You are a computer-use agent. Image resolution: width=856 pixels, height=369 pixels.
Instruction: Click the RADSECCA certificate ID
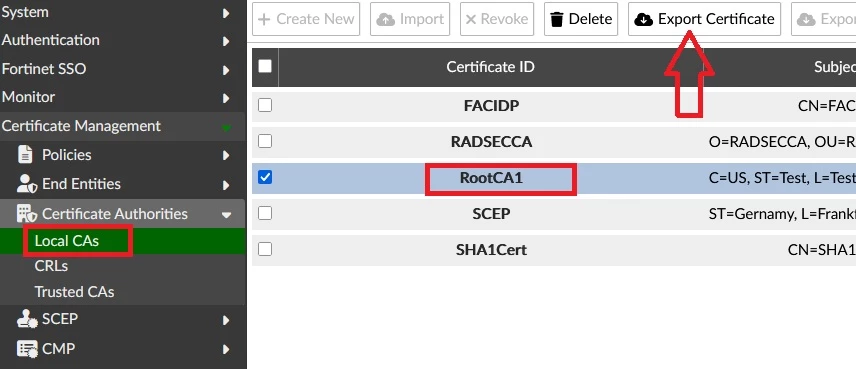pos(491,142)
